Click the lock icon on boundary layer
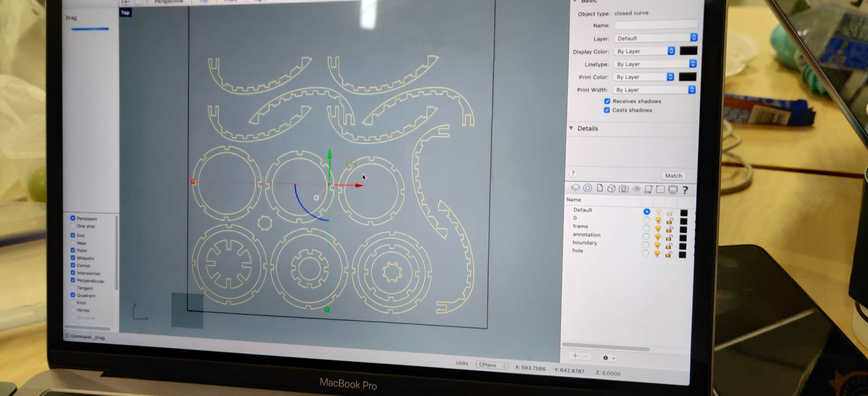868x396 pixels. (x=669, y=246)
